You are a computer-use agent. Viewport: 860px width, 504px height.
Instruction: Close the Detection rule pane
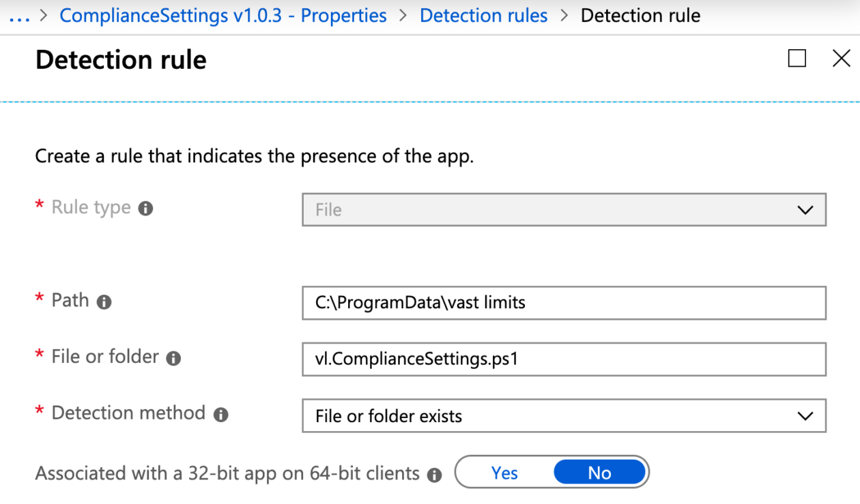pyautogui.click(x=840, y=59)
